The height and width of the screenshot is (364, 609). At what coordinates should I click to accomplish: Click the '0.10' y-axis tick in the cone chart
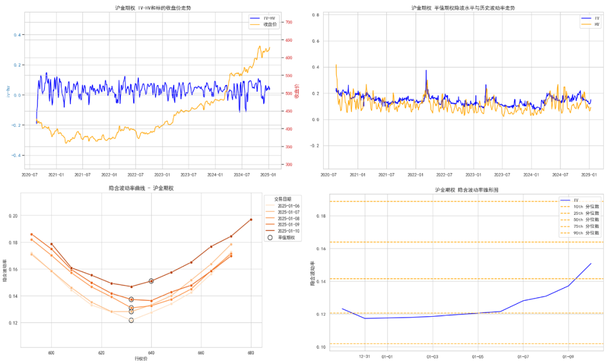click(321, 347)
